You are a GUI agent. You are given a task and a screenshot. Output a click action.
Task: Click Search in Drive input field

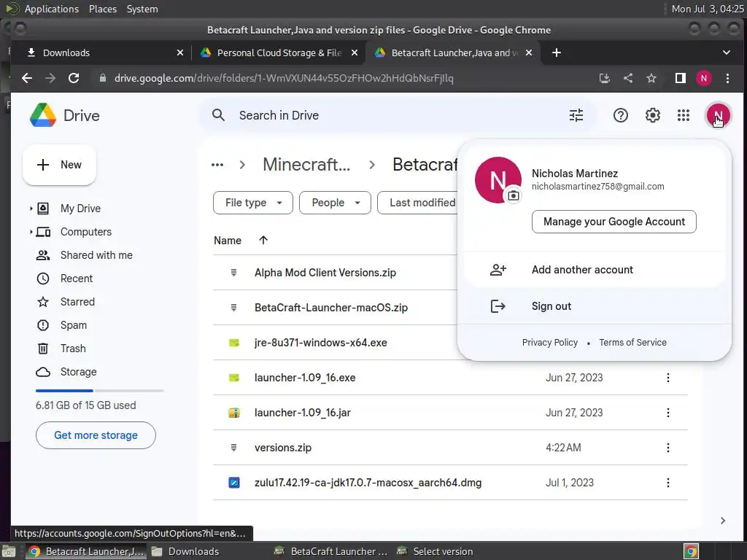(x=396, y=115)
